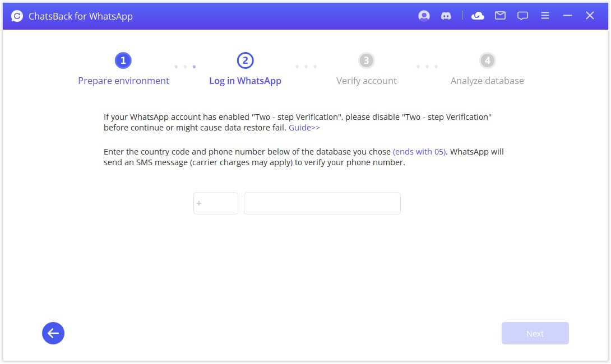Click the ChatsBack logo icon
This screenshot has width=611, height=364.
[17, 16]
